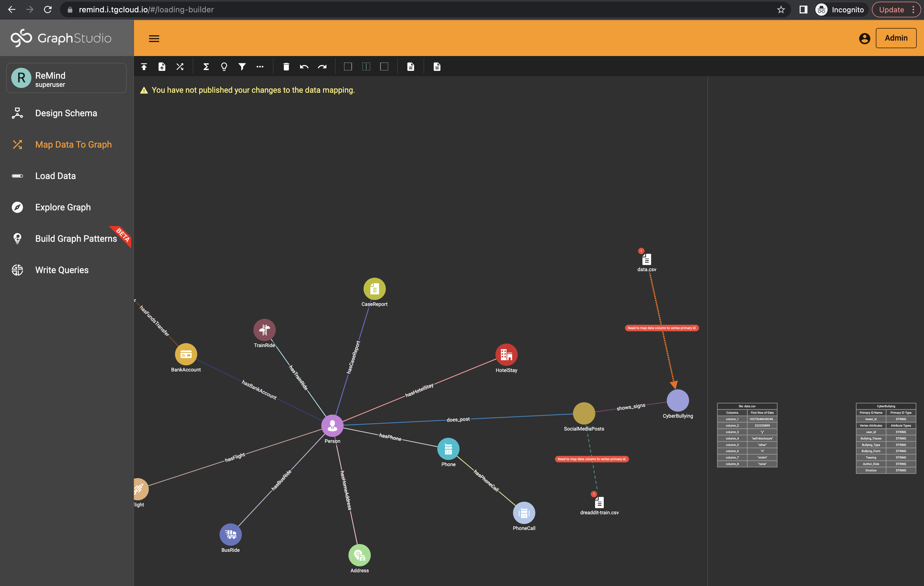924x586 pixels.
Task: Click the Admin button
Action: click(x=896, y=38)
